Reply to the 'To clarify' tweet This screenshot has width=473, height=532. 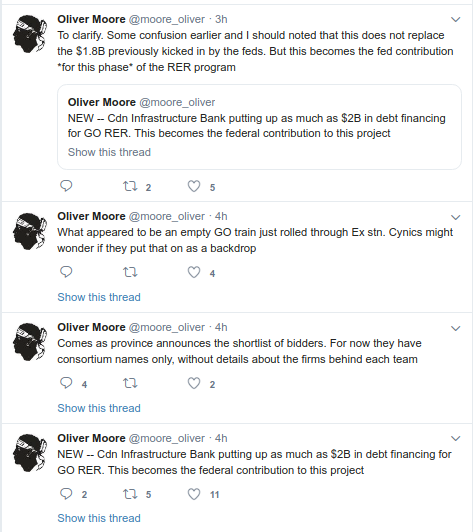pyautogui.click(x=66, y=186)
